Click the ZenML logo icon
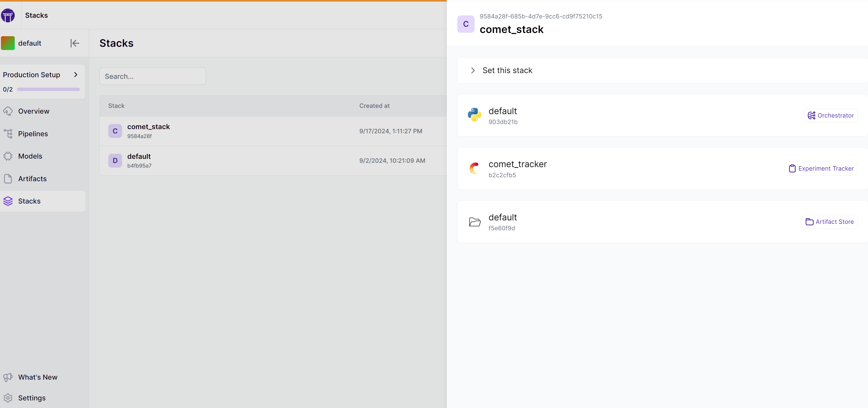 click(8, 15)
